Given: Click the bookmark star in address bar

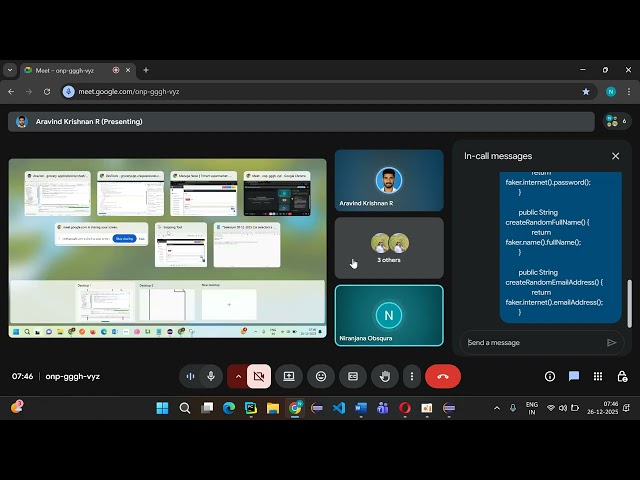Looking at the screenshot, I should pos(586,92).
